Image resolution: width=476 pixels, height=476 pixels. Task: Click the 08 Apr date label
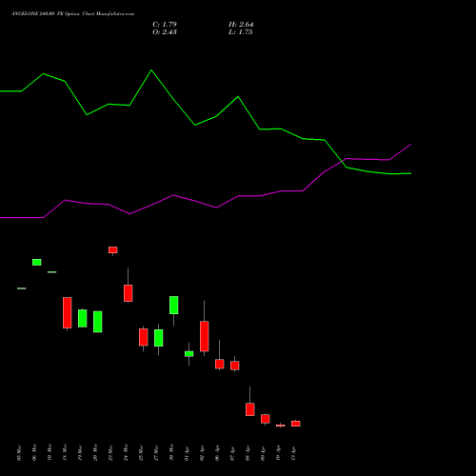tap(248, 454)
